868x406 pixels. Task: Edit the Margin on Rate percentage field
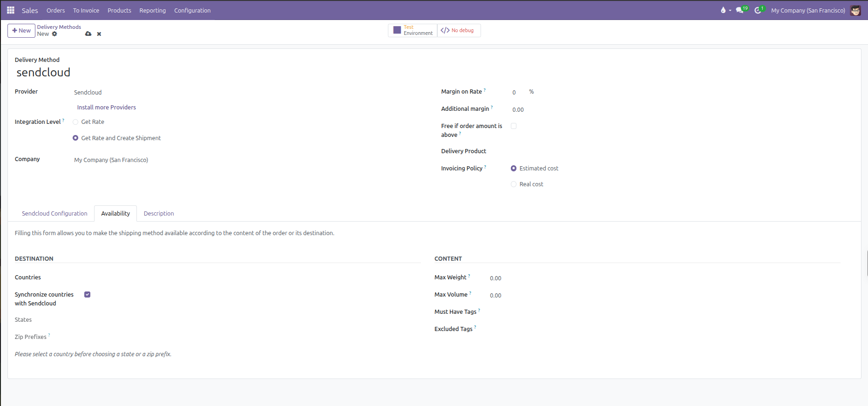coord(518,93)
